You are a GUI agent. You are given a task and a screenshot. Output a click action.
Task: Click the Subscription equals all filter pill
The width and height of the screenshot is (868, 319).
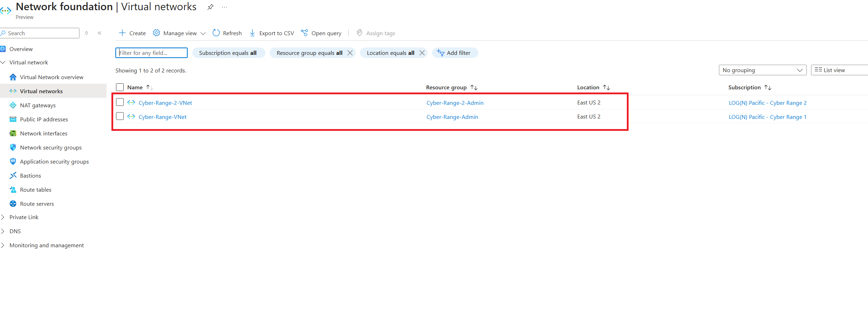[229, 53]
